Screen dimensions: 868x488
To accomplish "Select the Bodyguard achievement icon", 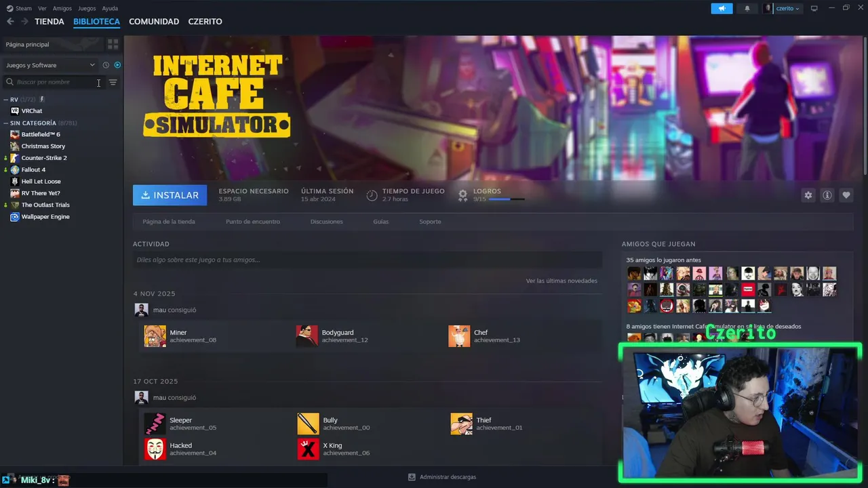I will point(307,336).
